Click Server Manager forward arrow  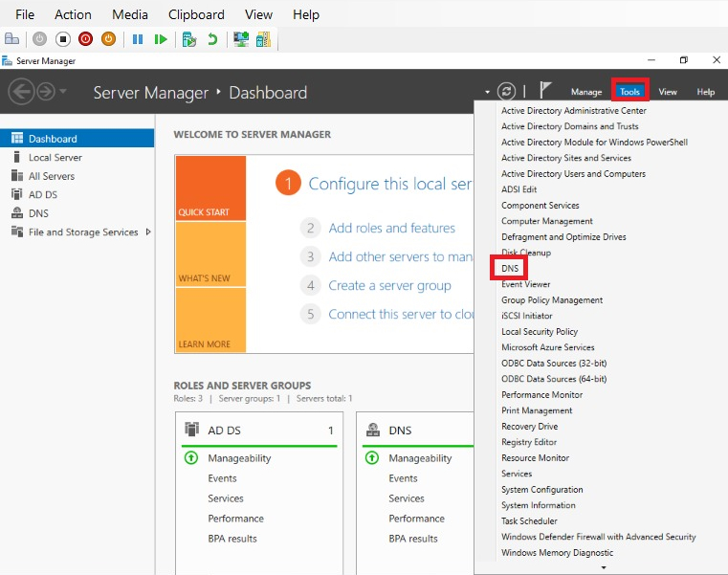click(46, 92)
